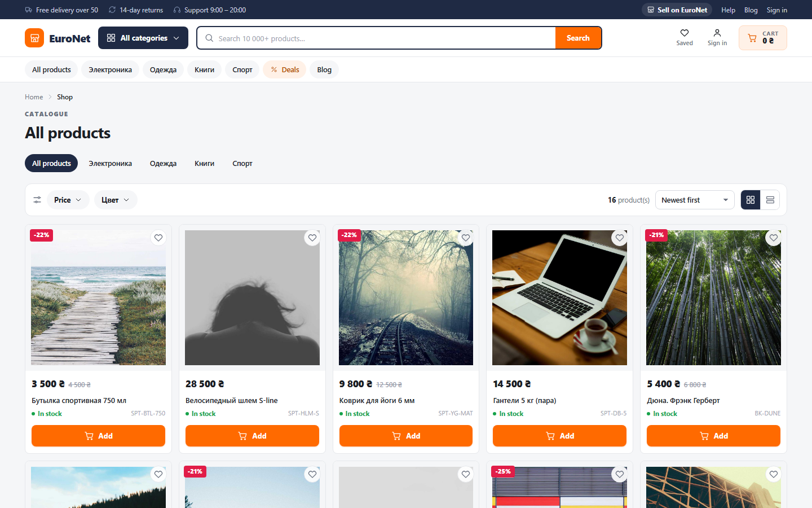Click the EuroNet brand name

pyautogui.click(x=70, y=38)
